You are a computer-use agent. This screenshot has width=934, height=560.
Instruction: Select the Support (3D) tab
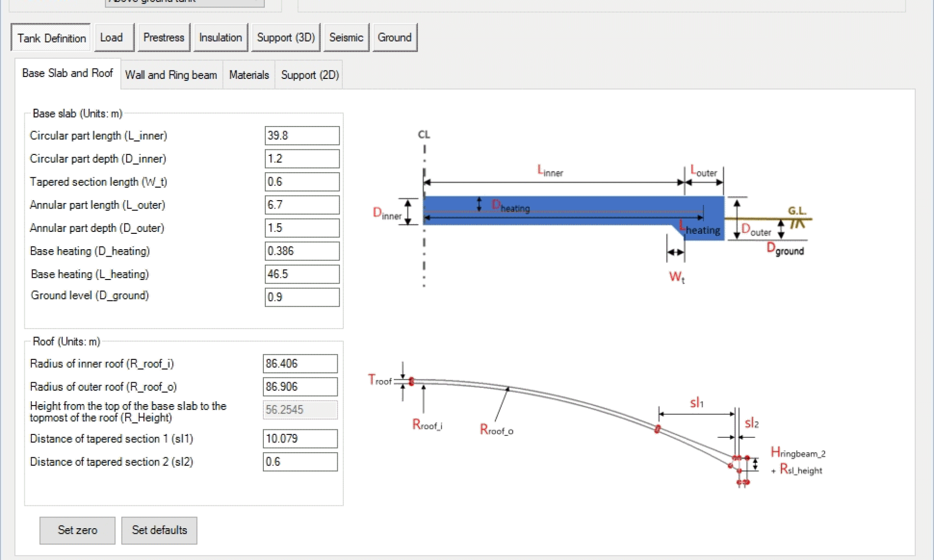tap(286, 38)
